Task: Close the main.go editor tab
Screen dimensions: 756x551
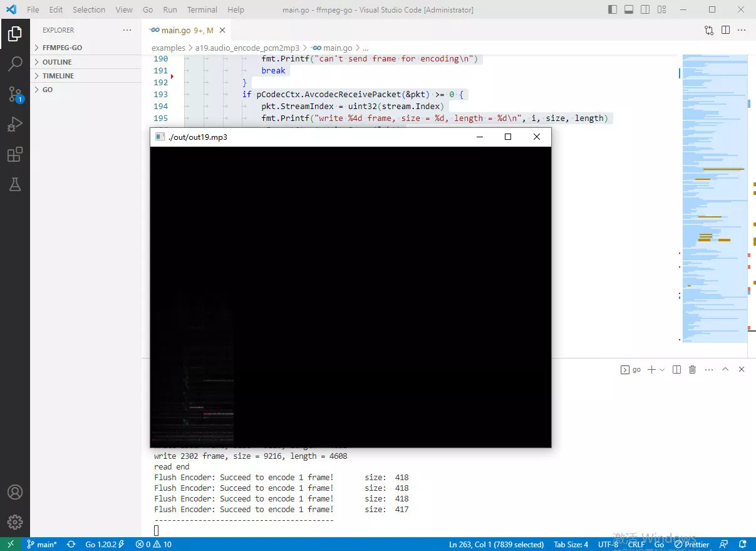Action: (x=223, y=30)
